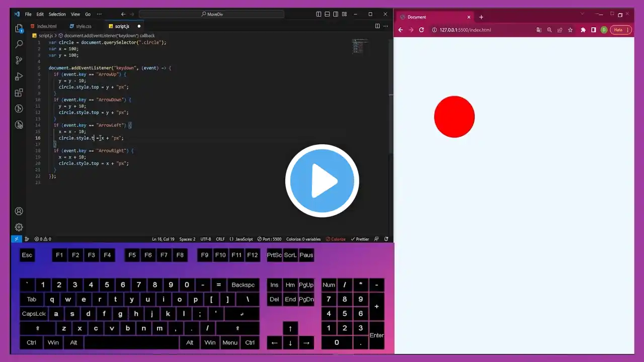Click the Port : 5500 Live Server toggle
644x362 pixels.
(269, 239)
